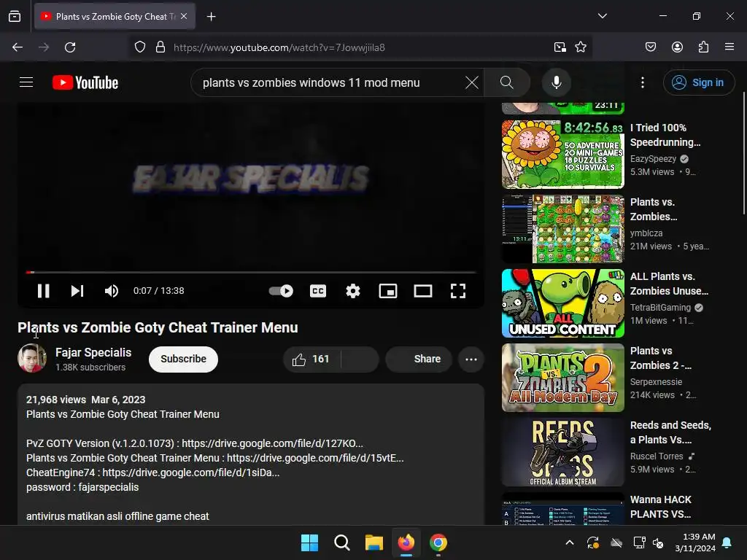Open 'ALL Plants vs. Zombies Unuse...' title
Screen dimensions: 747x560
click(x=670, y=284)
